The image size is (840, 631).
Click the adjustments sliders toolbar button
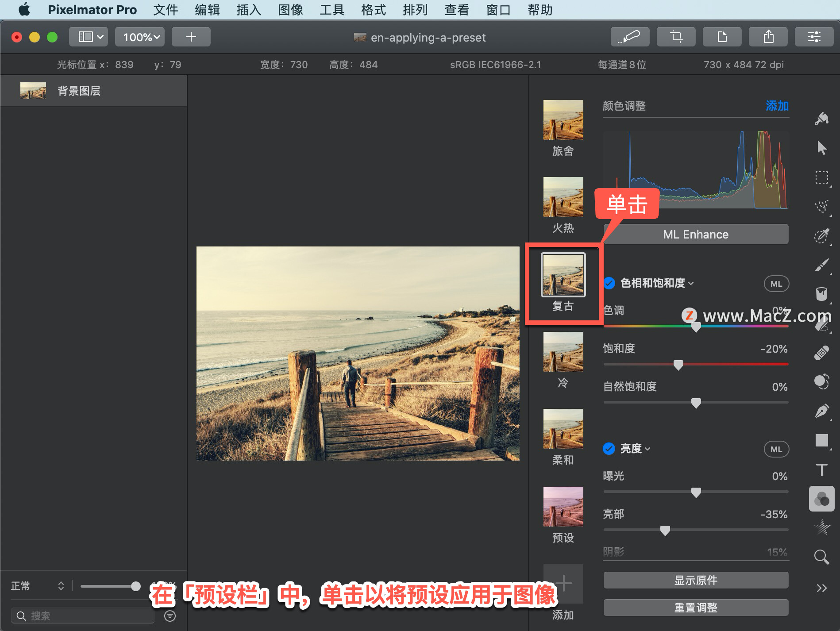coord(814,37)
